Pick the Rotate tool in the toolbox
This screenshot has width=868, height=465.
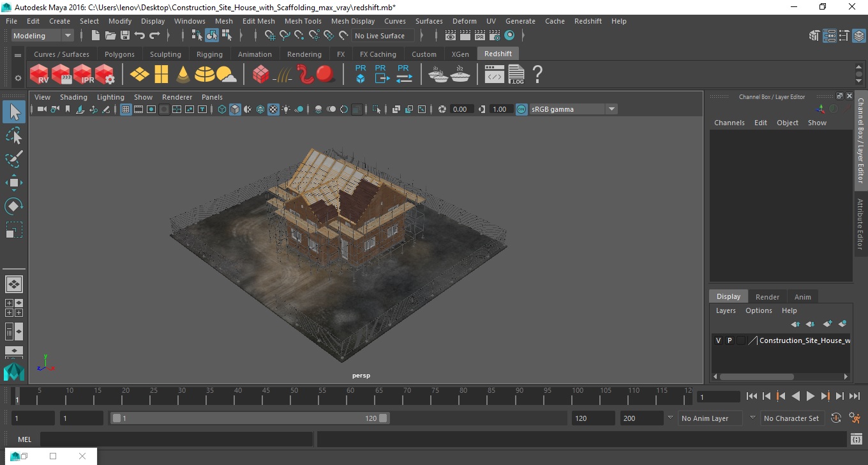(x=14, y=206)
